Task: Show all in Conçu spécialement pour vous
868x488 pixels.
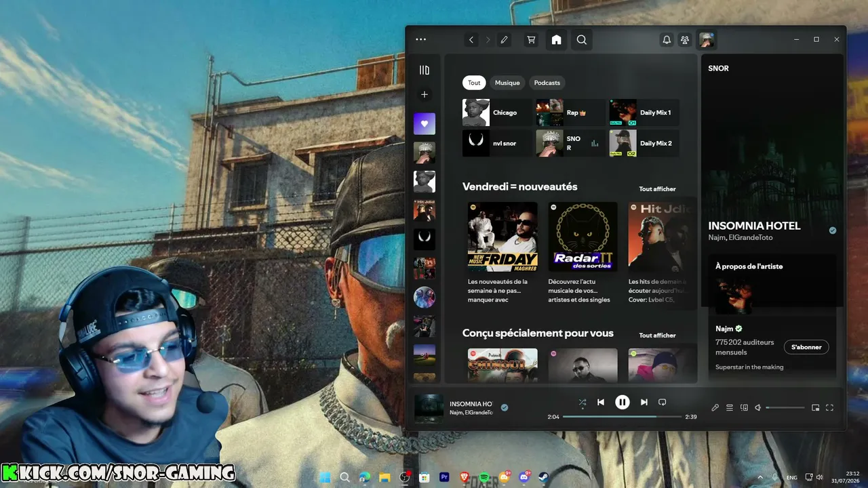Action: point(657,335)
